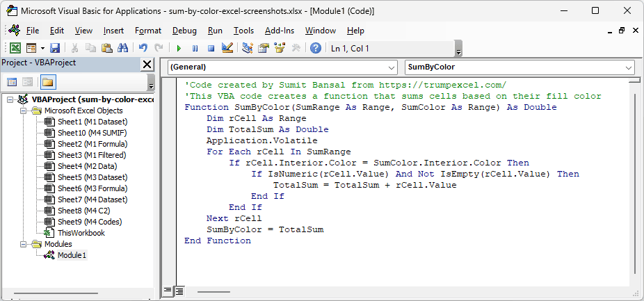This screenshot has width=644, height=301.
Task: Click the Find binoculars icon
Action: click(123, 49)
